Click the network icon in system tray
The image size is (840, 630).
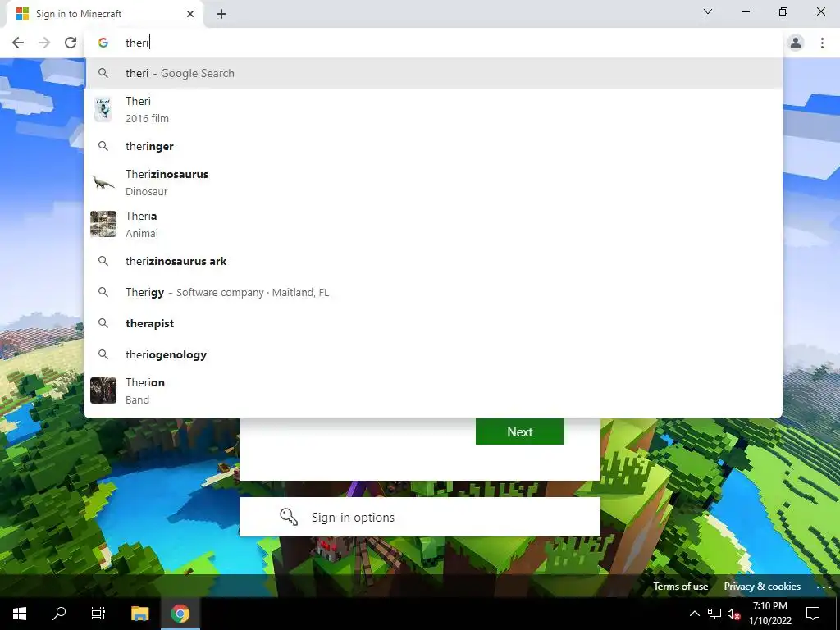pyautogui.click(x=714, y=614)
